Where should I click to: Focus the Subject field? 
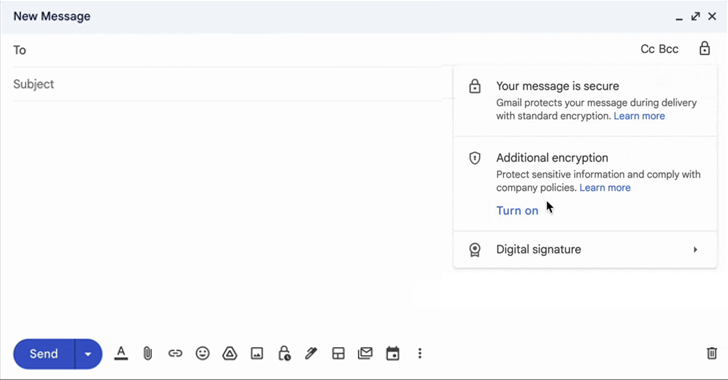[228, 84]
